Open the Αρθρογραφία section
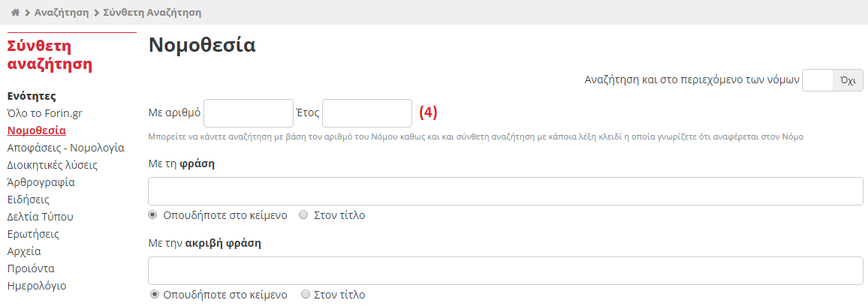This screenshot has height=306, width=868. tap(41, 182)
